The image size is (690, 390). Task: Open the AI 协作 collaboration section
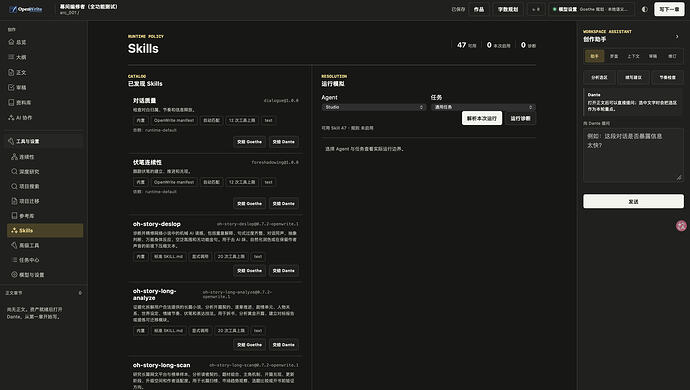20,118
